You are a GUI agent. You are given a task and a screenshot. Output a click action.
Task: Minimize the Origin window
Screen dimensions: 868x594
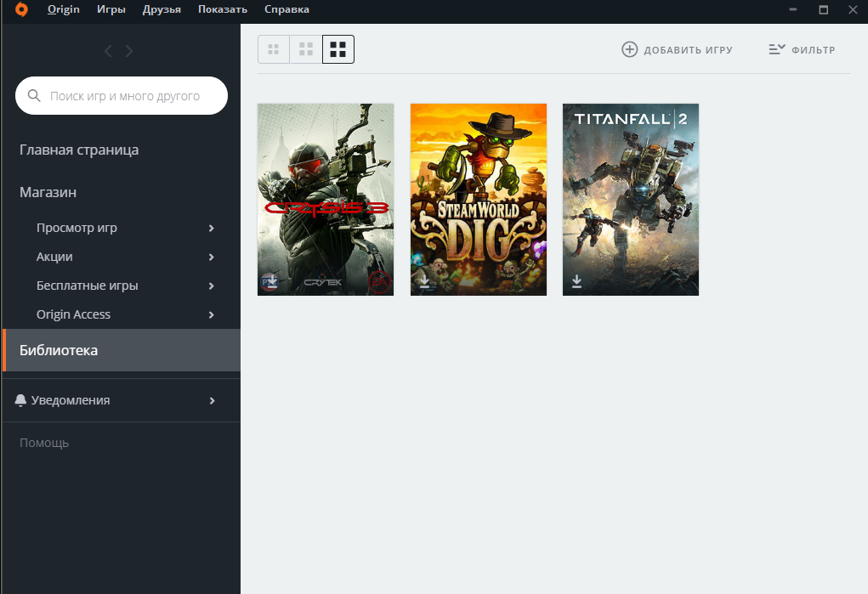click(x=793, y=9)
